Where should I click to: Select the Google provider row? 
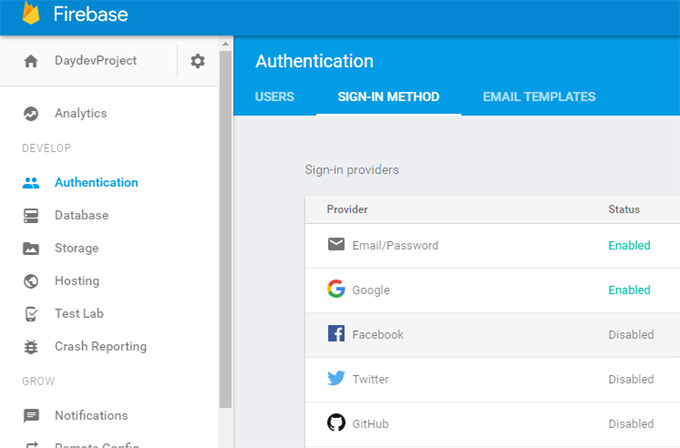[492, 291]
